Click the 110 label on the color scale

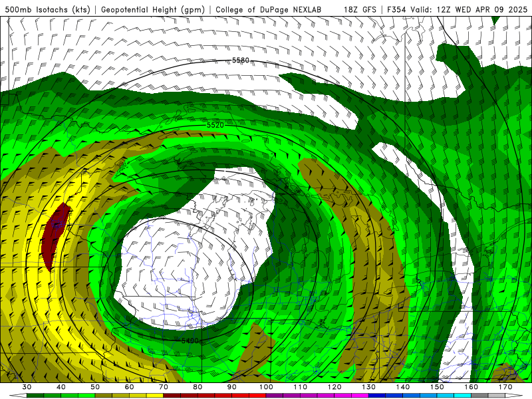tap(301, 387)
